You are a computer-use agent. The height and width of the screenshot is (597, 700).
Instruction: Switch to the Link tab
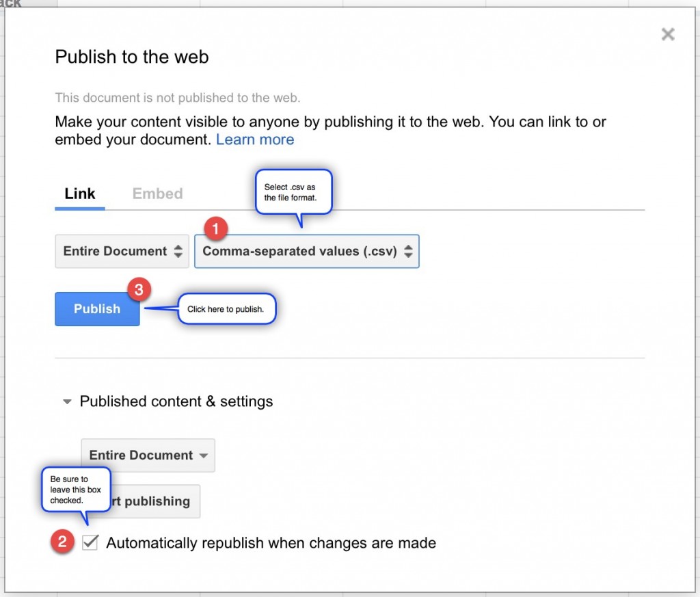tap(80, 194)
